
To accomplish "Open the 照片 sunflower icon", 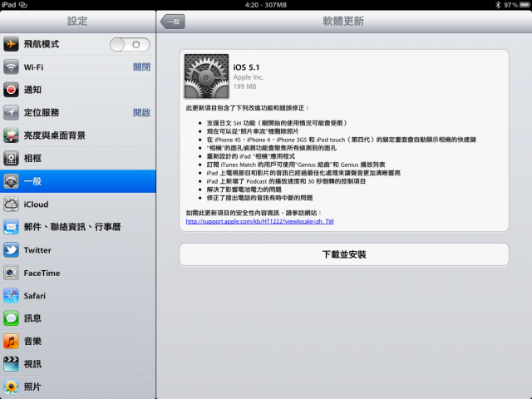I will coord(11,387).
